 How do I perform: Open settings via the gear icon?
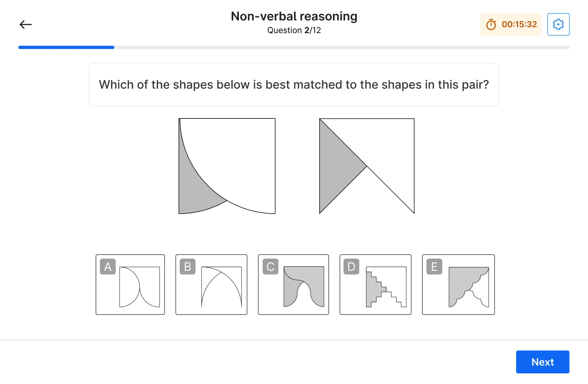pos(558,25)
